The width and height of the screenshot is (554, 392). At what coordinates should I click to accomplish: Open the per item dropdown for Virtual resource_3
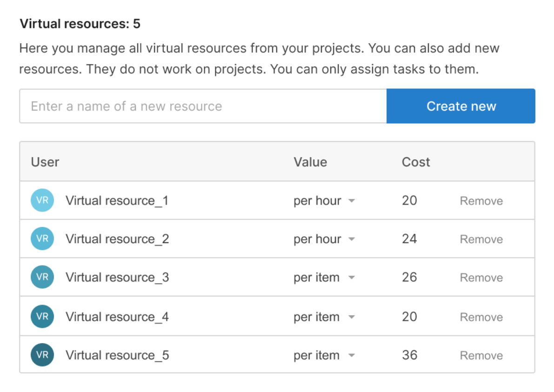point(324,277)
